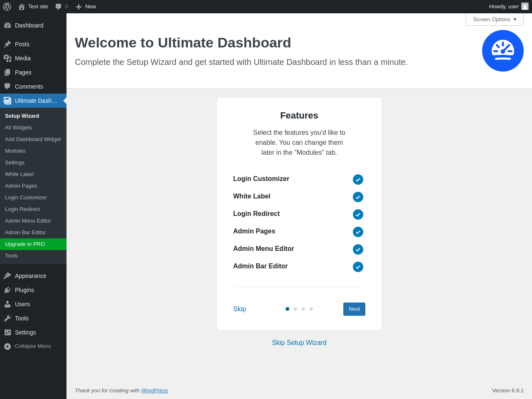Click the Posts pushpin icon

[7, 44]
